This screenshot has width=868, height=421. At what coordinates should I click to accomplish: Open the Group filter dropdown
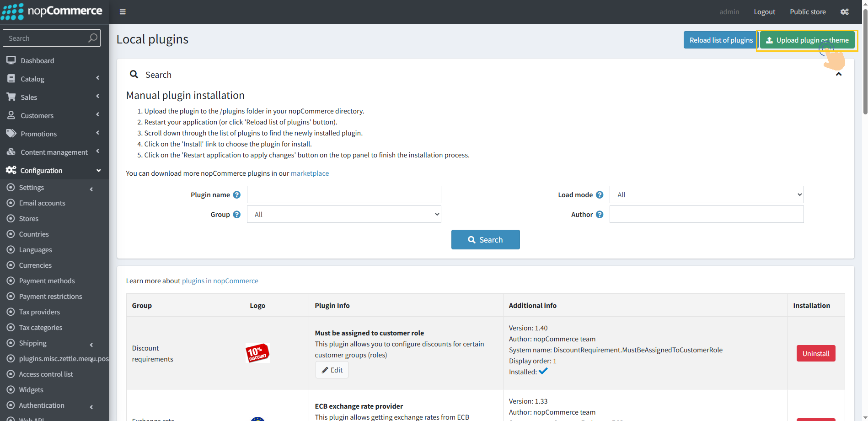click(343, 214)
